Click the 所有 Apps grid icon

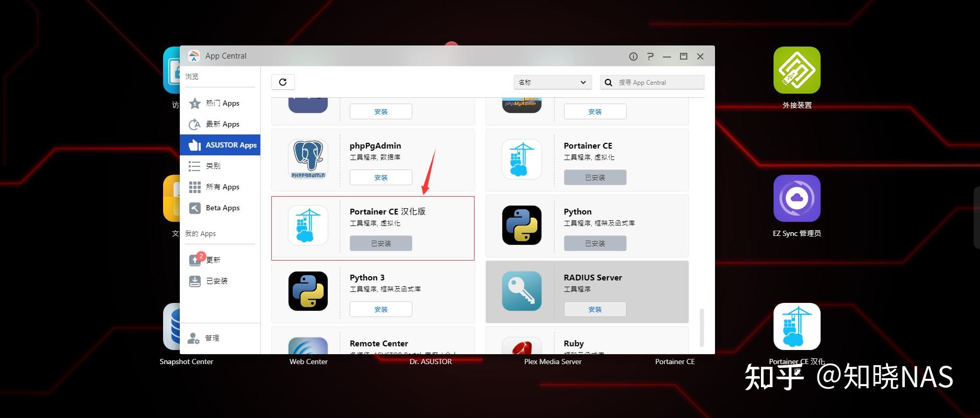tap(194, 187)
